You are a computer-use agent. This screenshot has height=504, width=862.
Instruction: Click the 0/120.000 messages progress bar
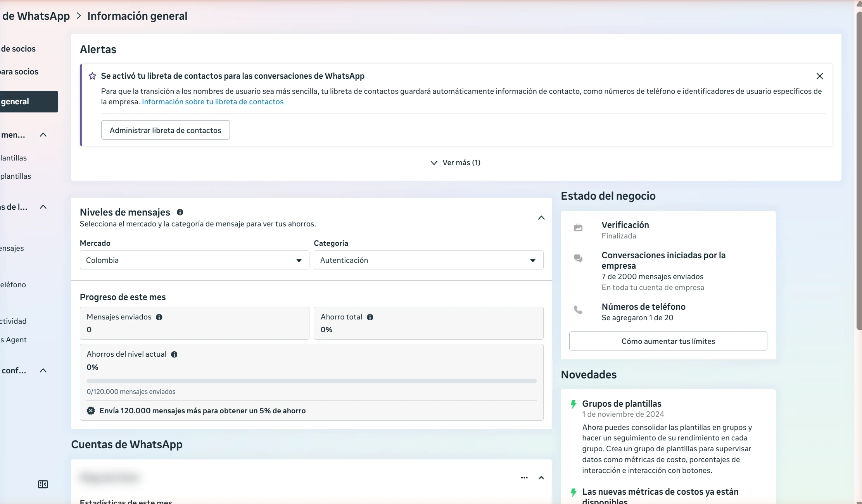point(311,381)
